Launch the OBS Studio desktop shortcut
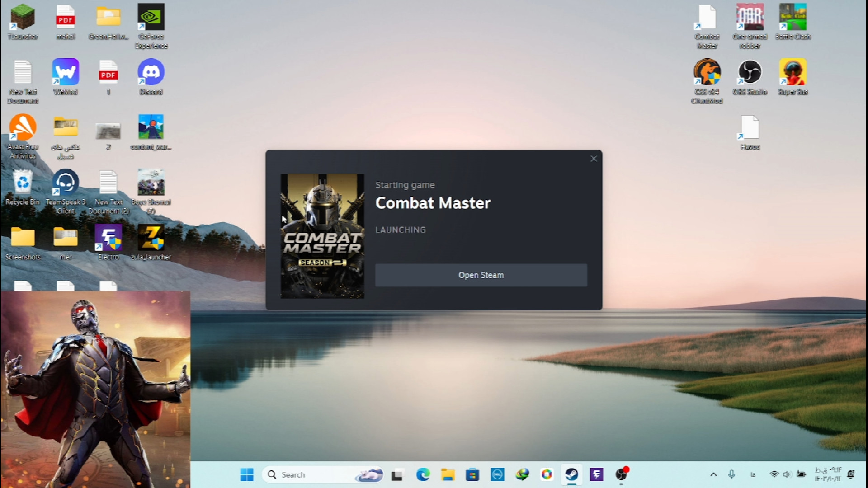The height and width of the screenshot is (488, 868). [750, 77]
